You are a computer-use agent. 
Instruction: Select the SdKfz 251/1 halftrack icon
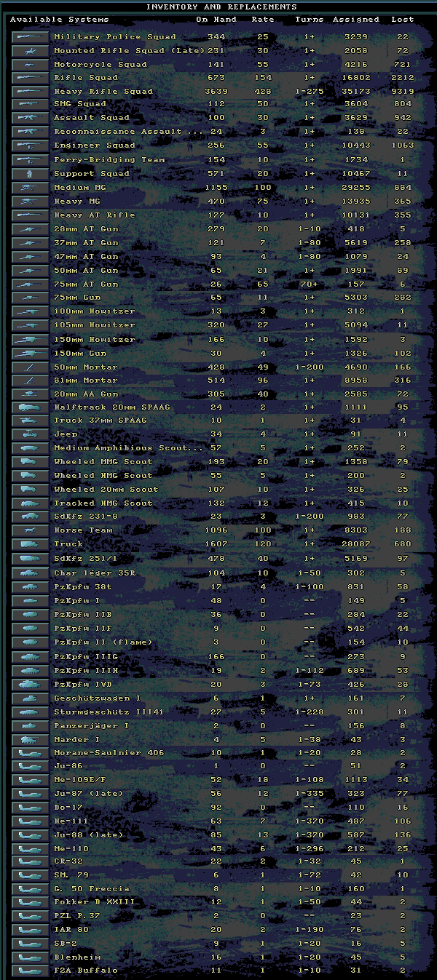click(x=31, y=559)
